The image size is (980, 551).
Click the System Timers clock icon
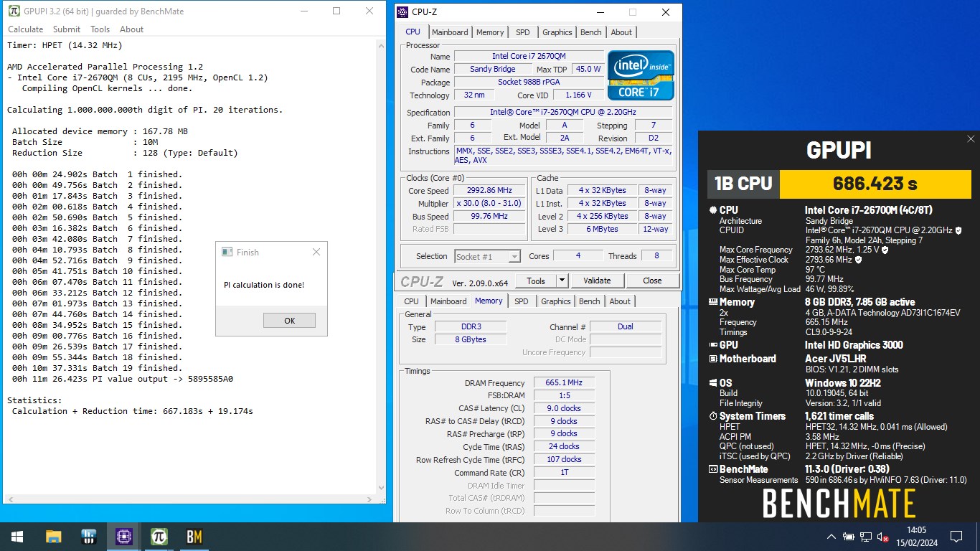point(713,416)
